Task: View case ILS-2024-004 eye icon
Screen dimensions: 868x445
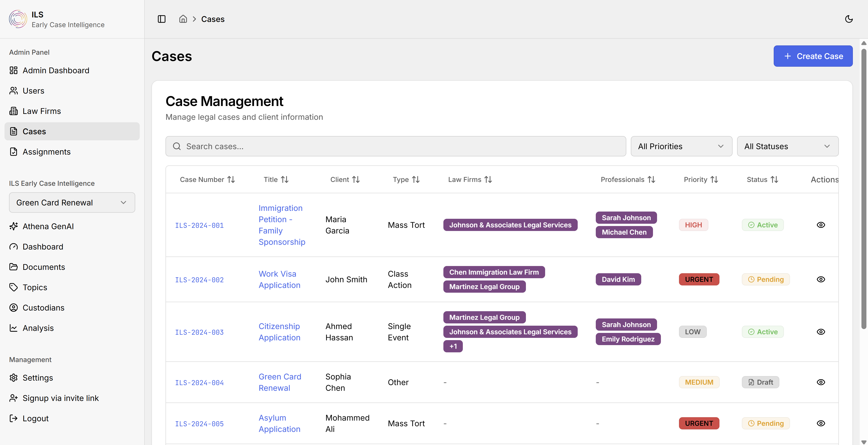Action: 821,382
